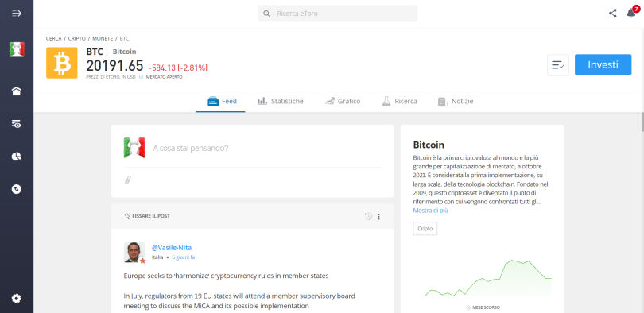
Task: Click Vasile-Nita's profile photo
Action: pos(134,252)
